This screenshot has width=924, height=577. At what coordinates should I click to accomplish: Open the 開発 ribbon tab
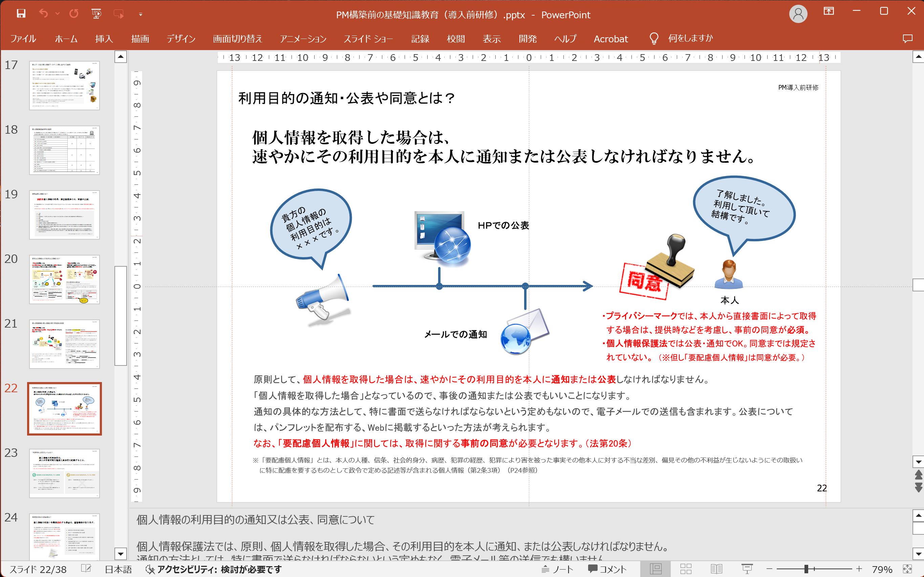[x=528, y=39]
